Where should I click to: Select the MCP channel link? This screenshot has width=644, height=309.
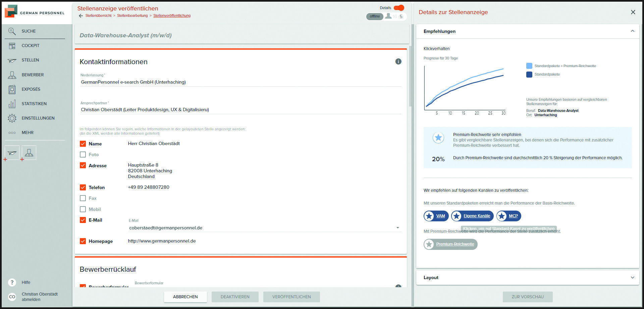pos(513,216)
